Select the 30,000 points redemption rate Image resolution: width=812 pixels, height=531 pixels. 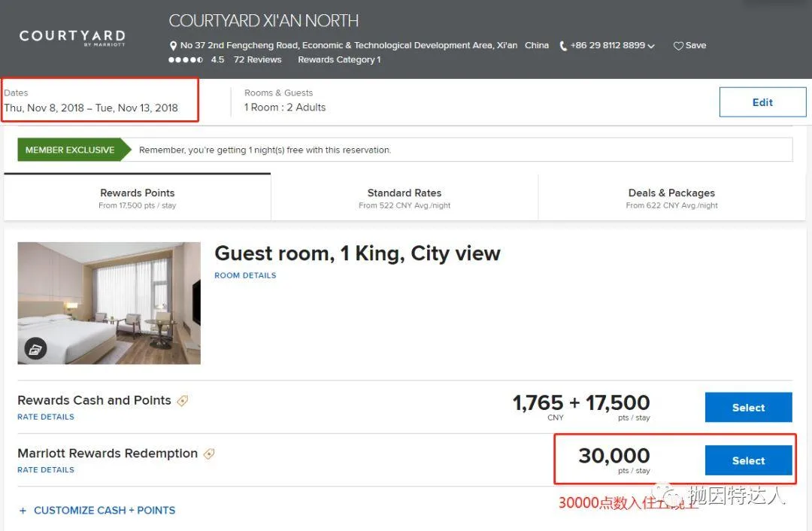748,460
